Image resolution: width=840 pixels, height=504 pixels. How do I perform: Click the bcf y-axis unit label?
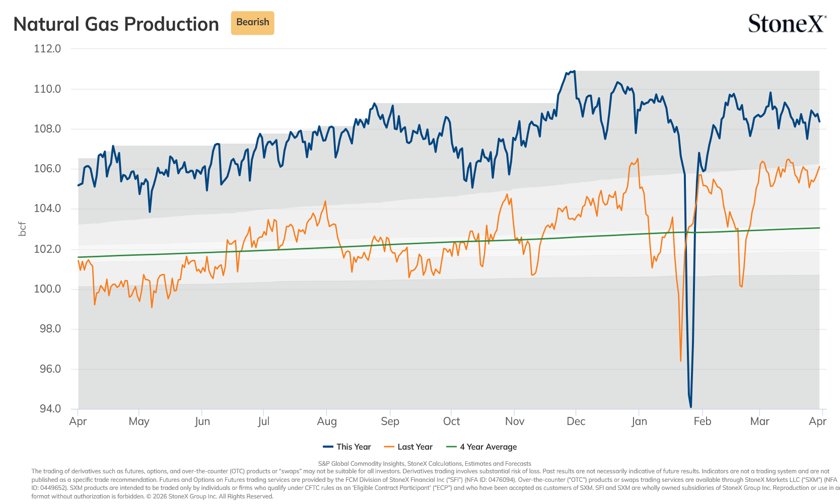22,229
